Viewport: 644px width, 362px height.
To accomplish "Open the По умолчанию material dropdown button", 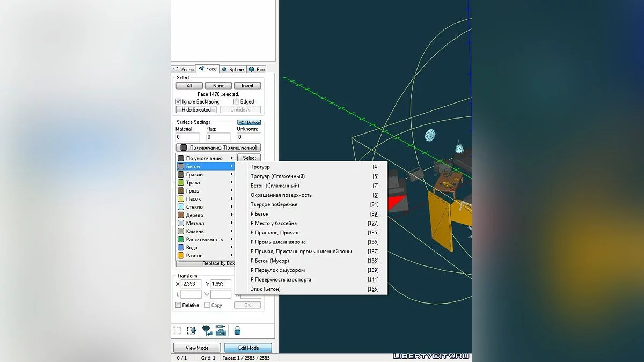I will click(x=218, y=147).
